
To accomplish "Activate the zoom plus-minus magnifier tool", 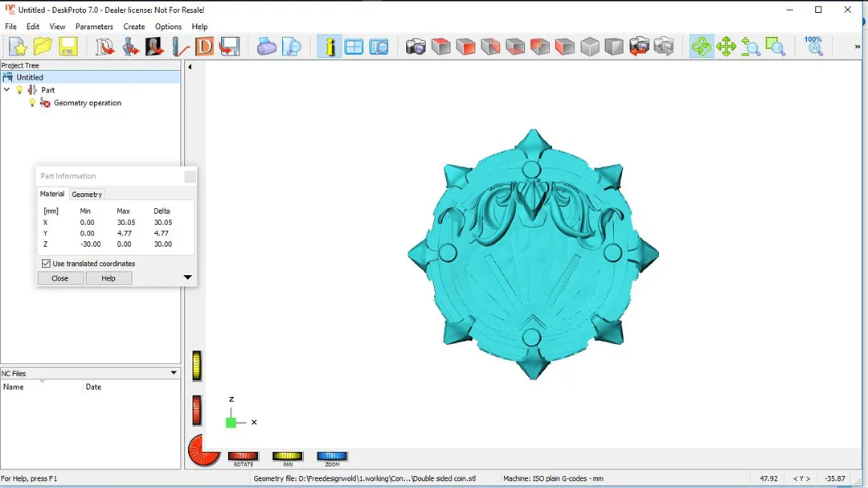I will pos(751,47).
